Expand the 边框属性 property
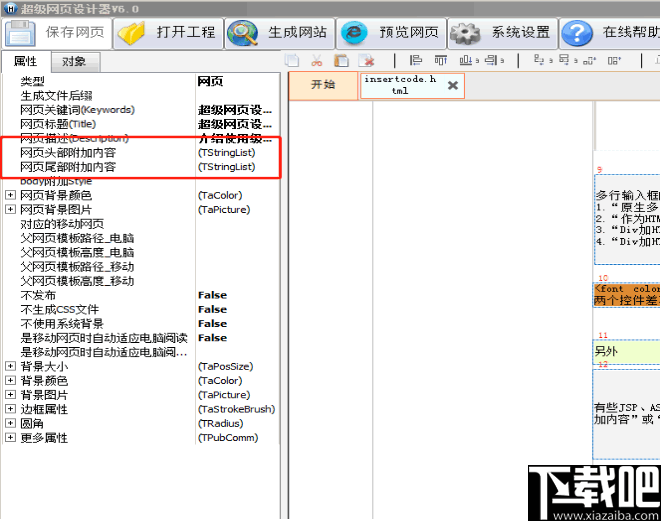Screen dimensions: 663x521 [10, 409]
